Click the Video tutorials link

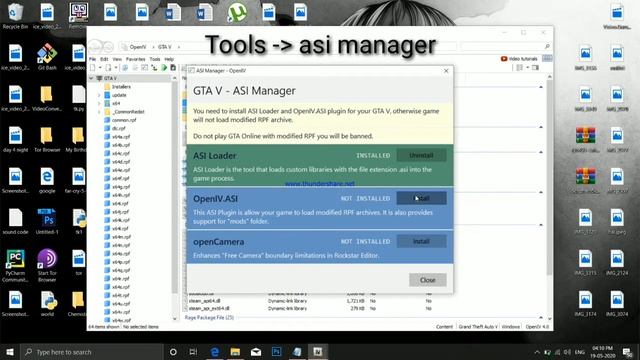click(x=519, y=59)
